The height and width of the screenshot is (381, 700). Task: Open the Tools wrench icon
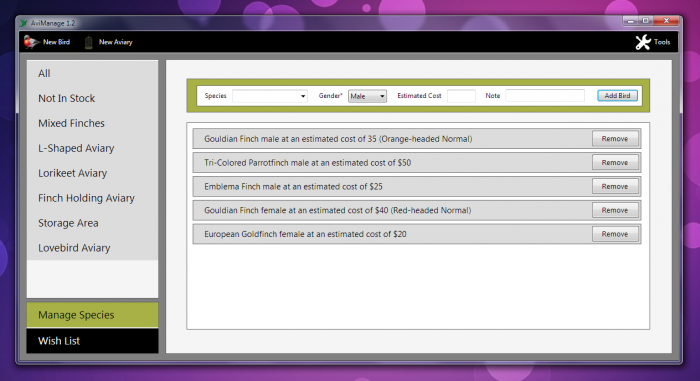click(x=643, y=42)
